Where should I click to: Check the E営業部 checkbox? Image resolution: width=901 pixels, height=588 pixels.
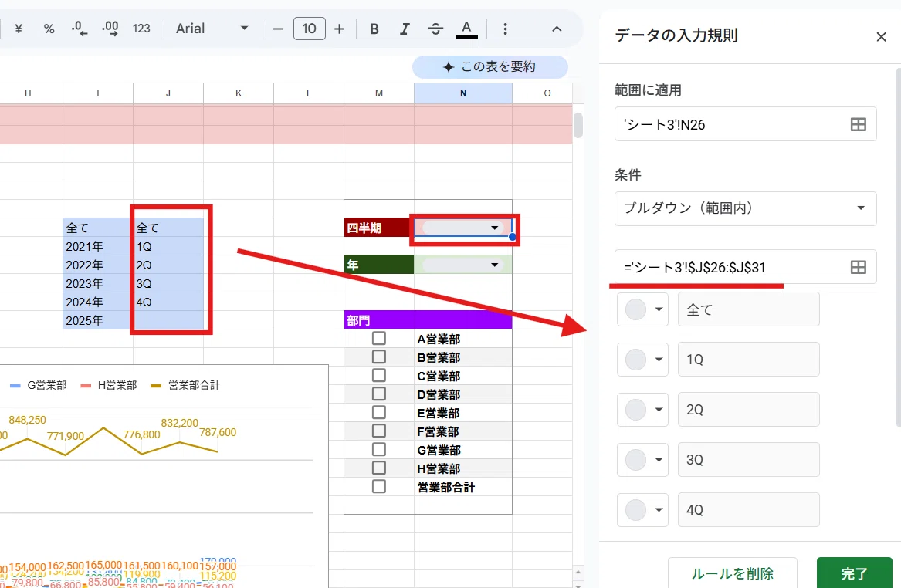(x=378, y=412)
